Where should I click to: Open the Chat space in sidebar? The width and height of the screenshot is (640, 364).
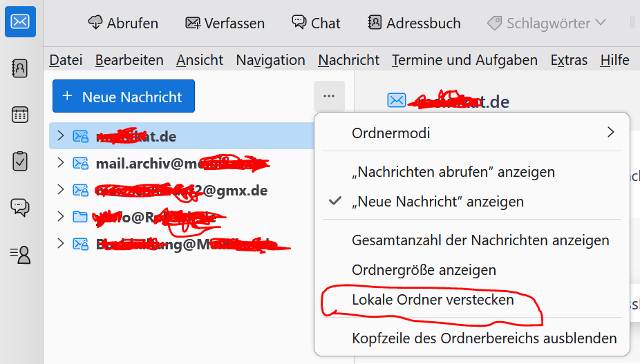click(20, 207)
